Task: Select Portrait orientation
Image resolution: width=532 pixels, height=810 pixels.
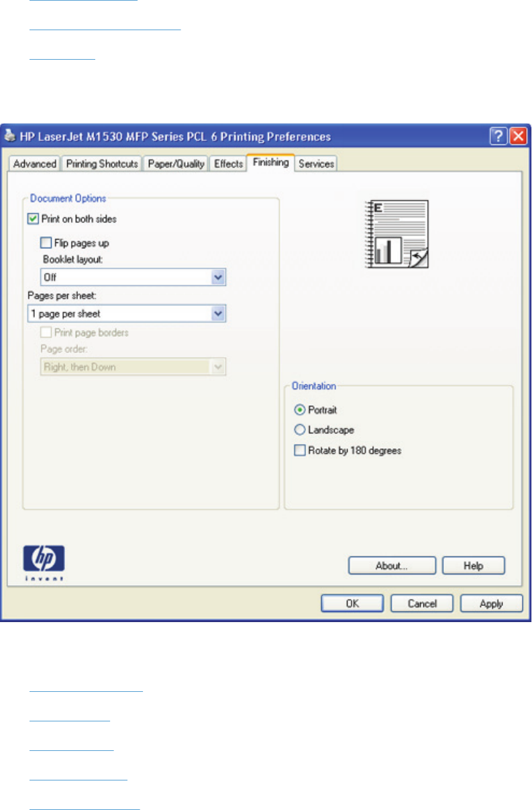Action: (300, 409)
